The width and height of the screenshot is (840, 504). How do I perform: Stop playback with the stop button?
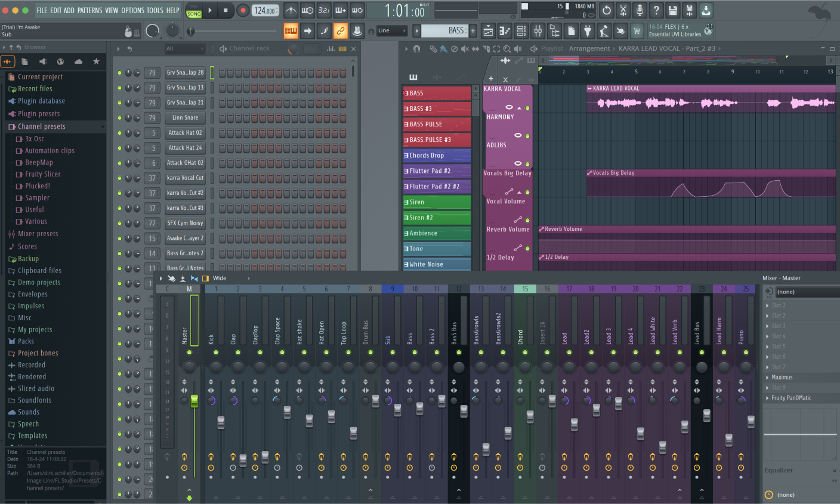point(226,10)
